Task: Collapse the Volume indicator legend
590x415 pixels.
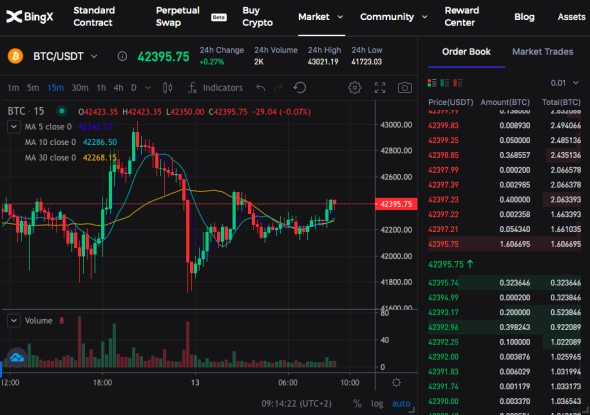Action: (14, 321)
